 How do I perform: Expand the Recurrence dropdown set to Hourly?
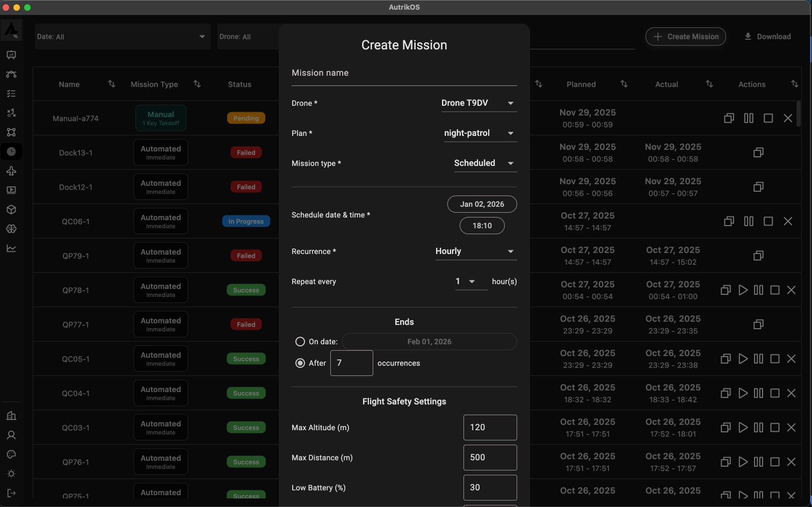coord(476,251)
